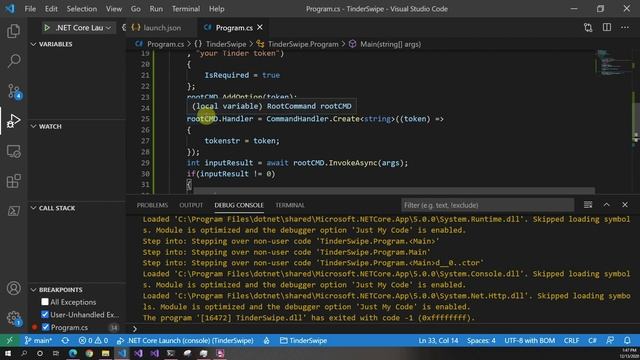
Task: Collapse the Variables section
Action: pyautogui.click(x=33, y=44)
